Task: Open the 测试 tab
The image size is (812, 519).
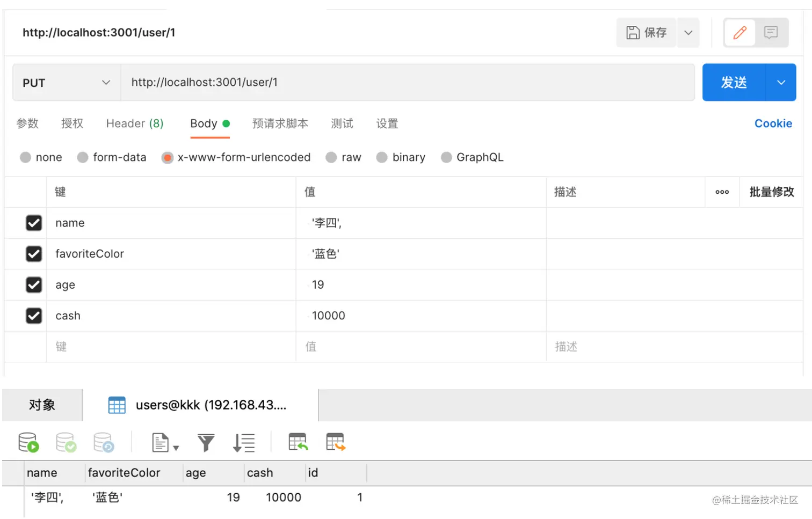Action: 342,123
